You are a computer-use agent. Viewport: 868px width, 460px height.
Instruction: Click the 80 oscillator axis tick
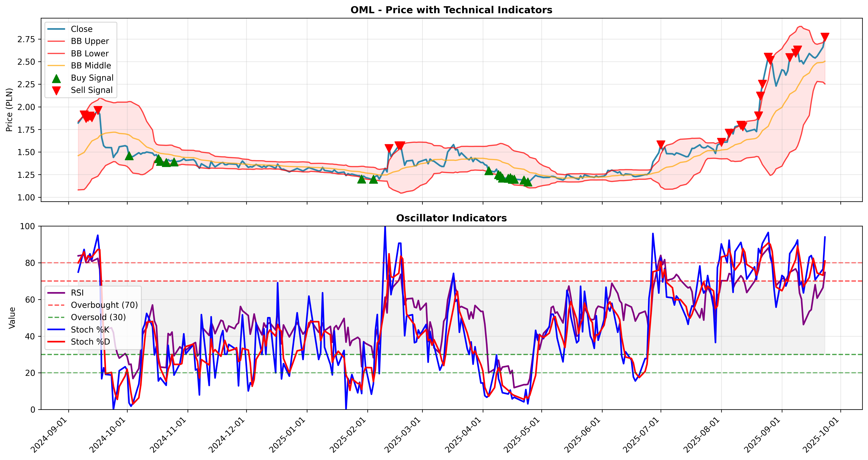[x=30, y=263]
